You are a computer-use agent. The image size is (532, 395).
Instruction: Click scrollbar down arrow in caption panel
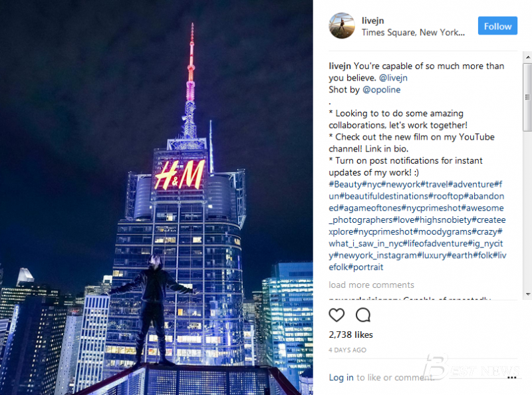527,294
